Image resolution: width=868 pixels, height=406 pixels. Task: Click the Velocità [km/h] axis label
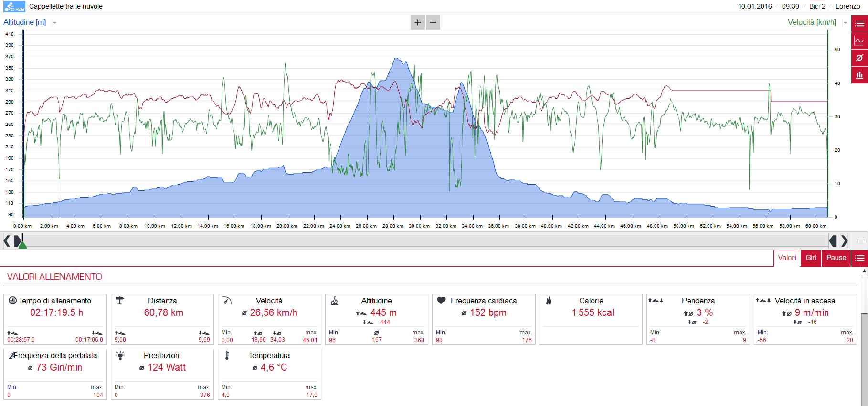(812, 22)
